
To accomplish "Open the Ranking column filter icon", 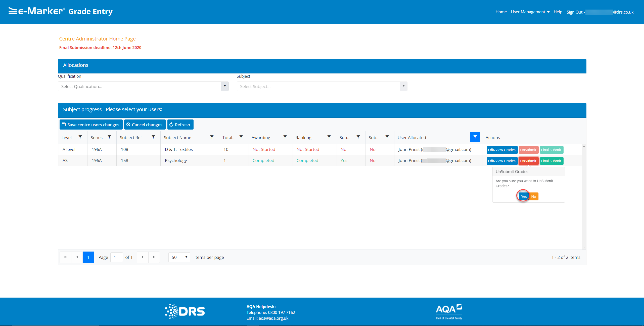I will pos(329,137).
